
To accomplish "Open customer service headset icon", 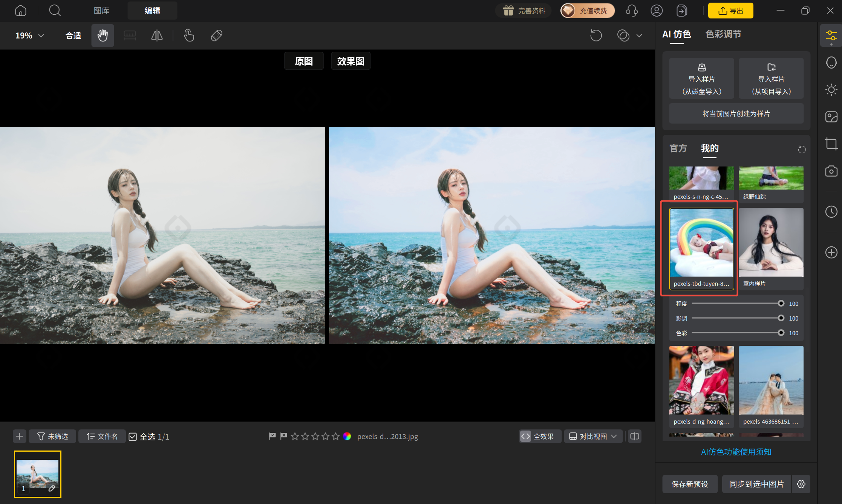I will (632, 11).
